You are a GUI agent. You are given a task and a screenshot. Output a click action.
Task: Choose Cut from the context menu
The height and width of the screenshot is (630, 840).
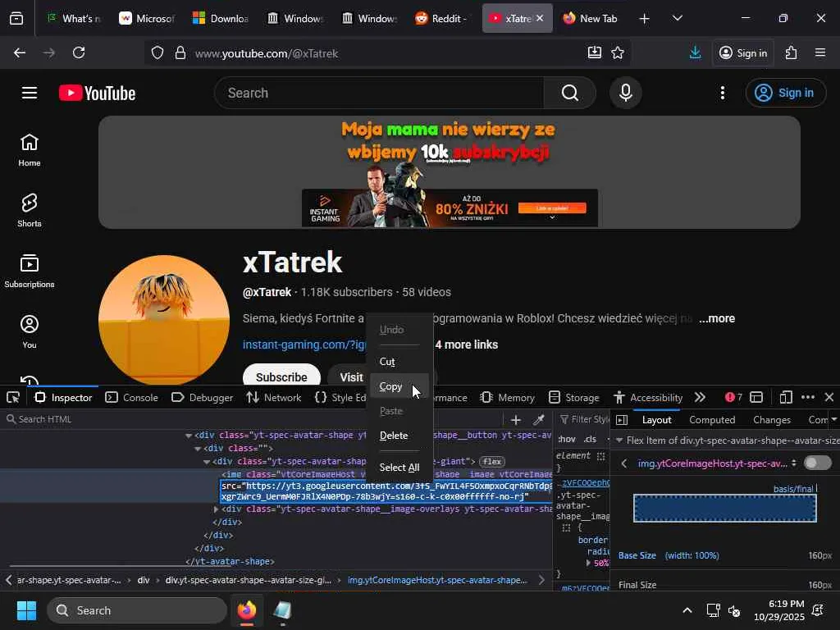tap(399, 362)
